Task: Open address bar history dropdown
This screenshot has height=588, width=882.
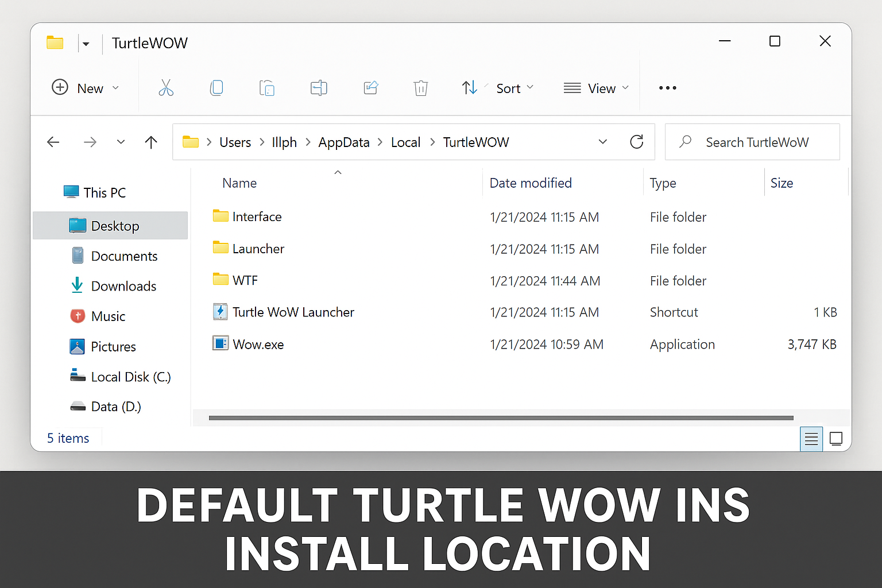Action: click(x=603, y=142)
